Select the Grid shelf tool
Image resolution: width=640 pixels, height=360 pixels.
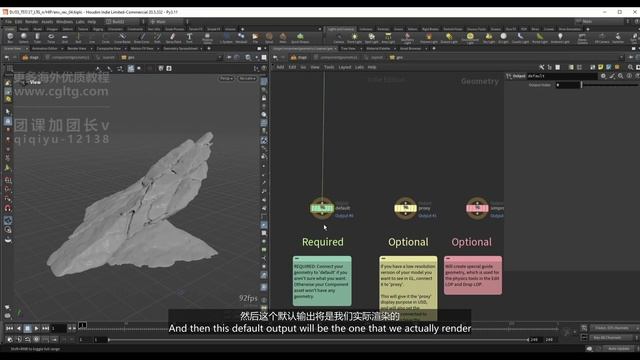pos(64,38)
